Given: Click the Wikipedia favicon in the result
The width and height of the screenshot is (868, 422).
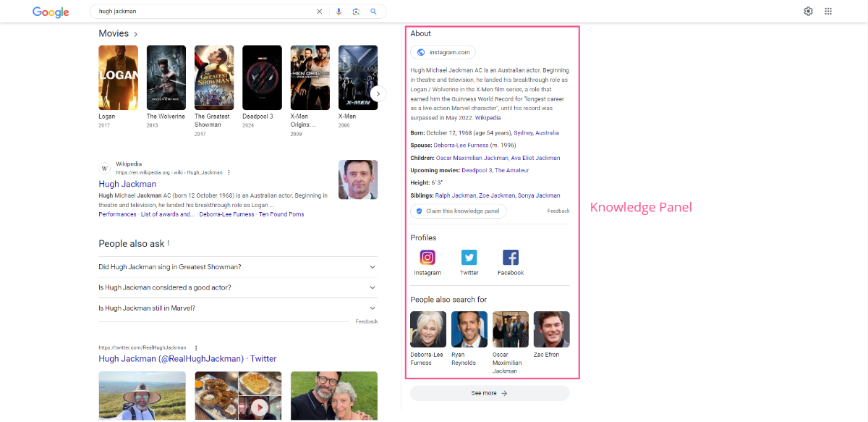Looking at the screenshot, I should point(105,169).
